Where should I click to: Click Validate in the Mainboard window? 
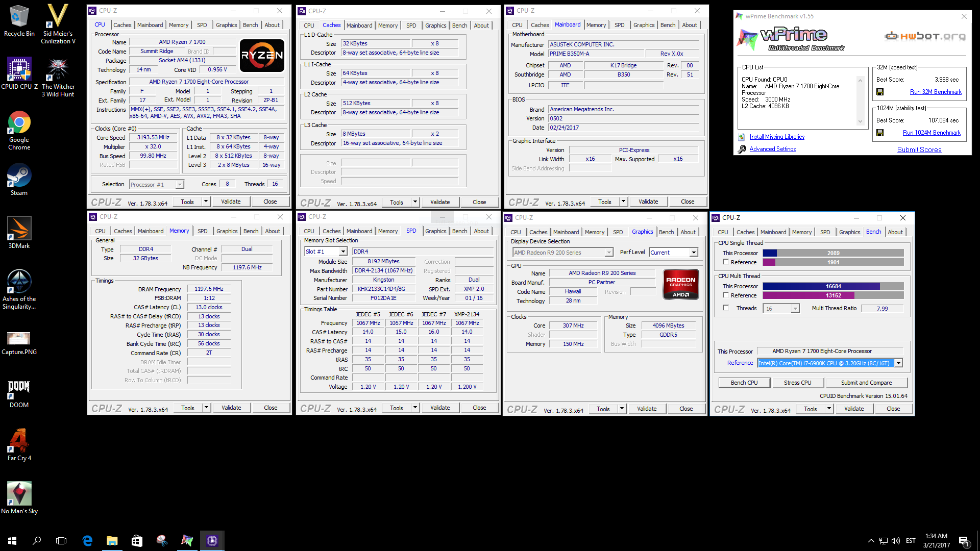point(648,202)
